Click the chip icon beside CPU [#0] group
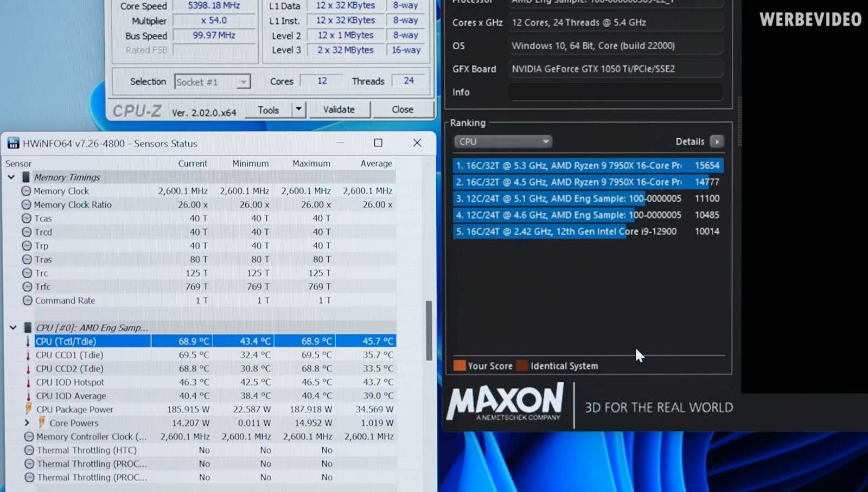This screenshot has height=492, width=868. point(28,327)
